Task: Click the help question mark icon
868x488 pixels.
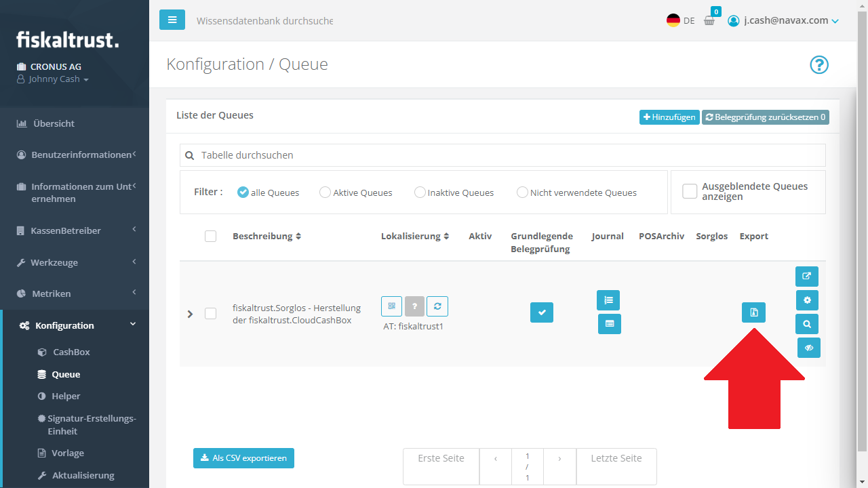Action: (819, 65)
